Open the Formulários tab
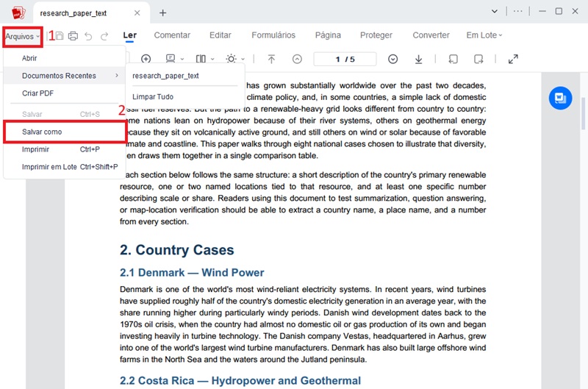 pos(273,35)
